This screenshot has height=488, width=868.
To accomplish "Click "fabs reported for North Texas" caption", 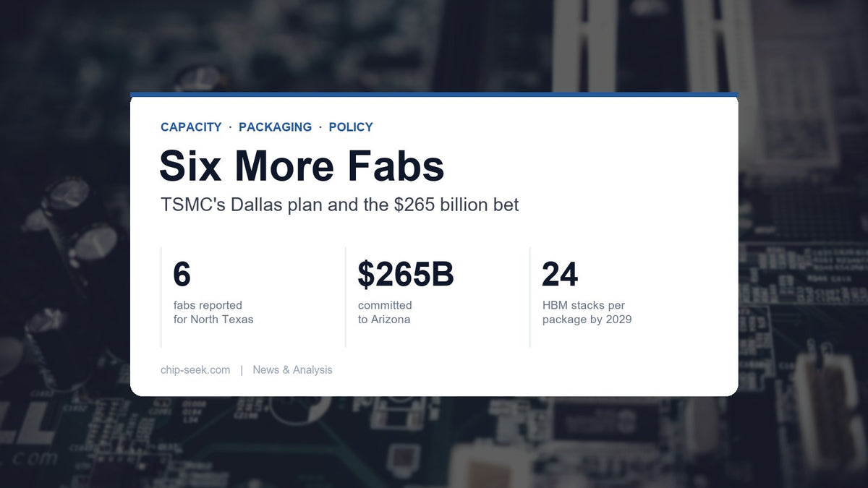I will pos(213,312).
